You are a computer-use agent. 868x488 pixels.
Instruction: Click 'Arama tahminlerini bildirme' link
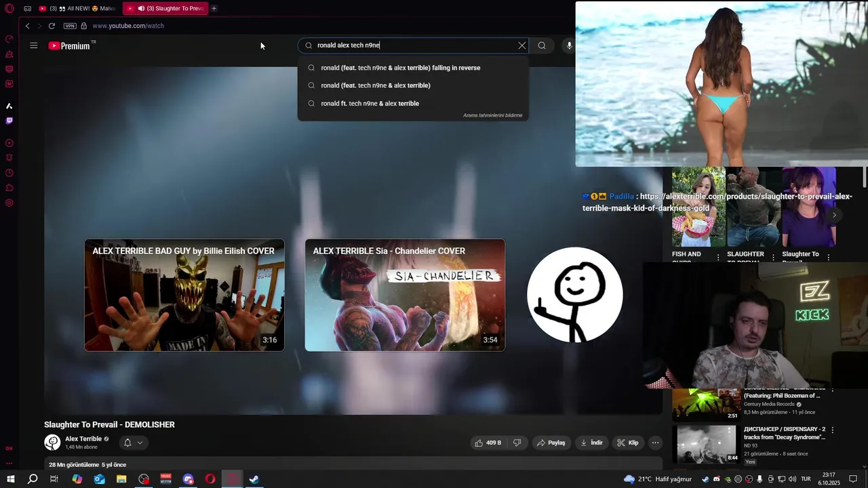click(x=493, y=115)
